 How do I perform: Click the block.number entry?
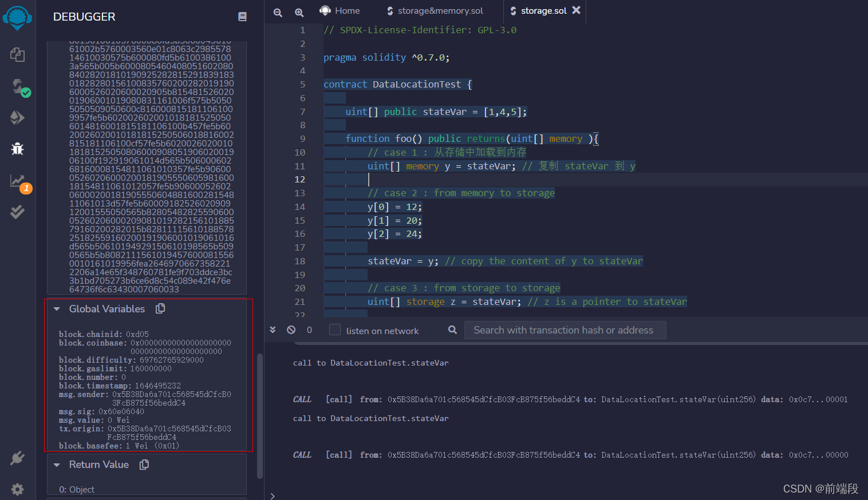(x=92, y=377)
